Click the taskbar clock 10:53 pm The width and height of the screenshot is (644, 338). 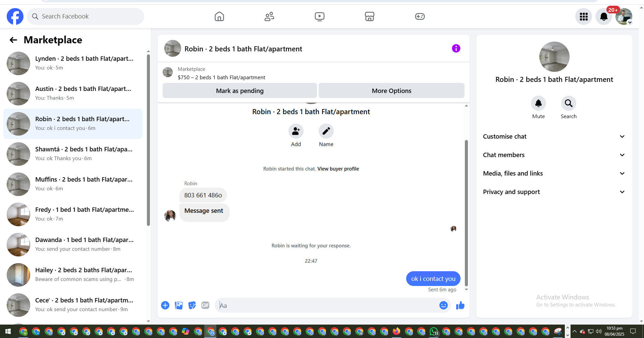click(614, 332)
